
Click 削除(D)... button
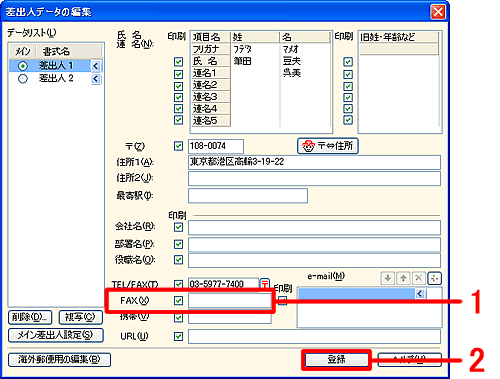[30, 317]
